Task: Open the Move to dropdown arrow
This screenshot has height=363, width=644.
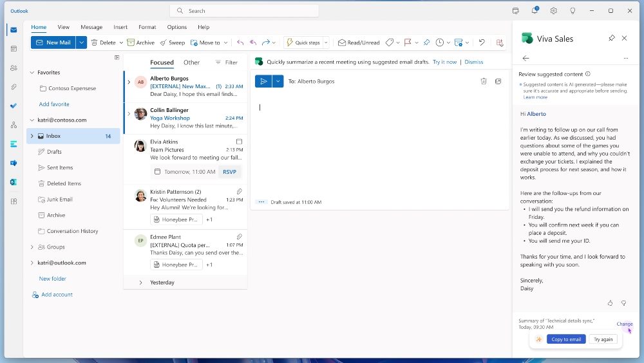Action: [225, 42]
